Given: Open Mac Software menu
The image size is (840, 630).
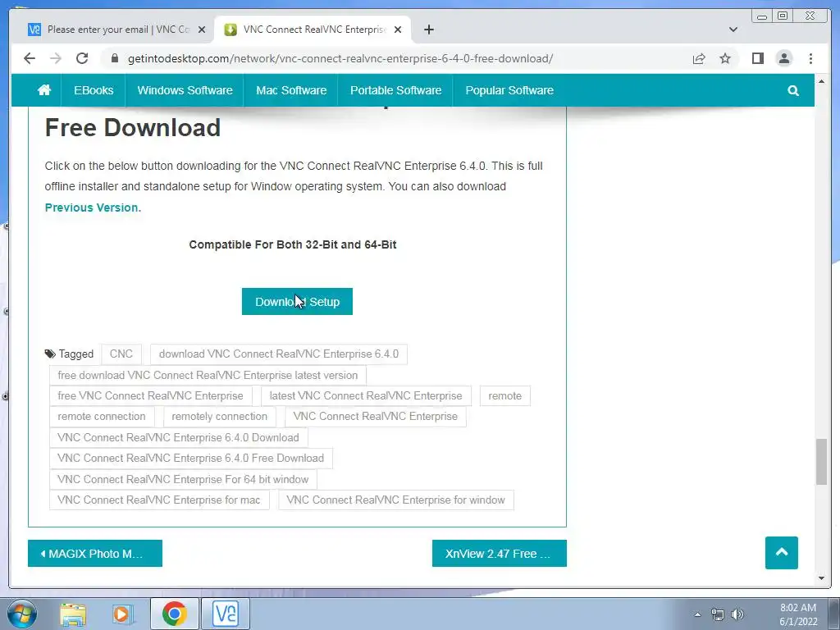Looking at the screenshot, I should point(291,90).
